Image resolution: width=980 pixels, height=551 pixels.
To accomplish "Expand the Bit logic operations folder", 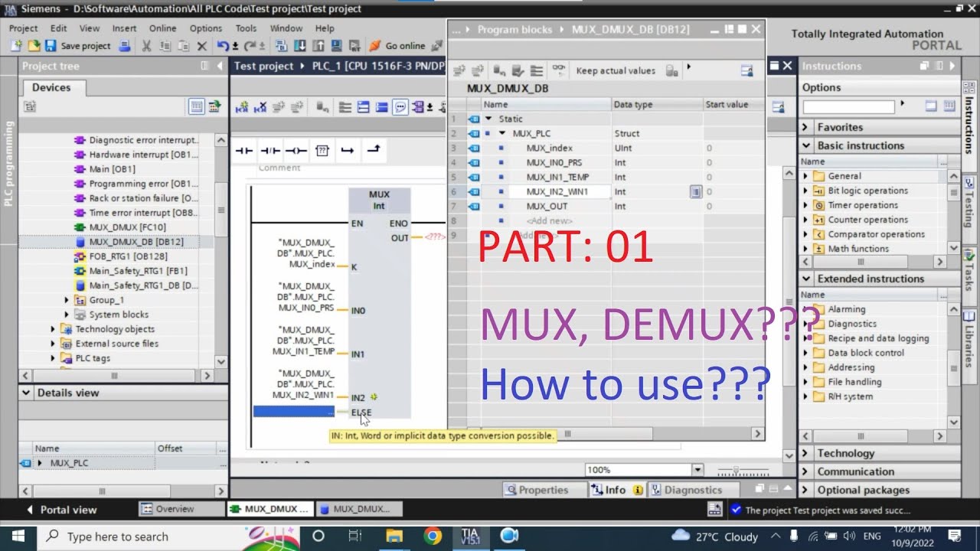I will 805,191.
